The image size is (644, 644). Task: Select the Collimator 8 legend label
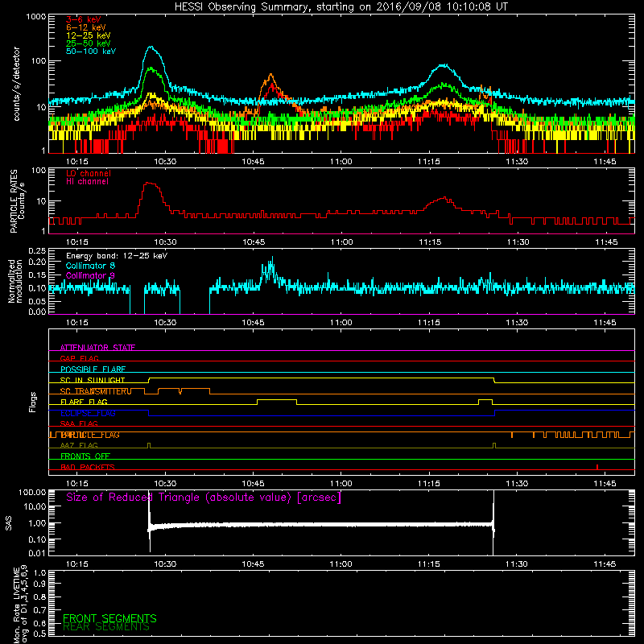(90, 266)
